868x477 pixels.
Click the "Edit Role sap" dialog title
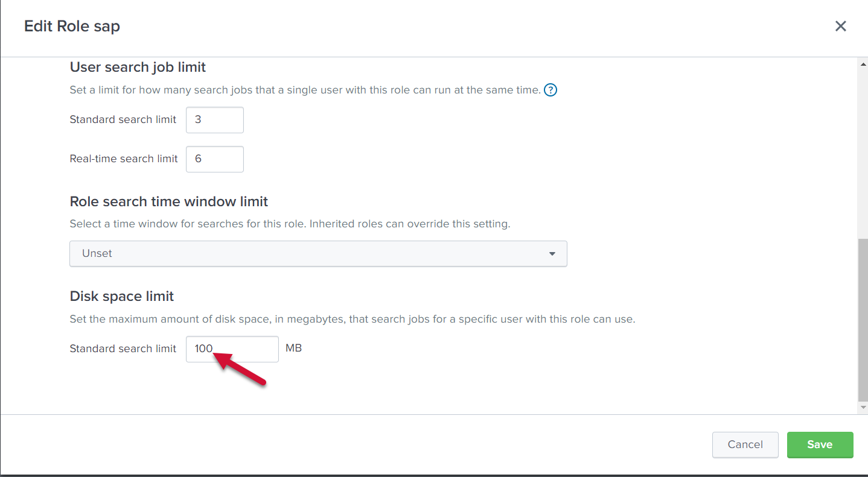coord(72,26)
